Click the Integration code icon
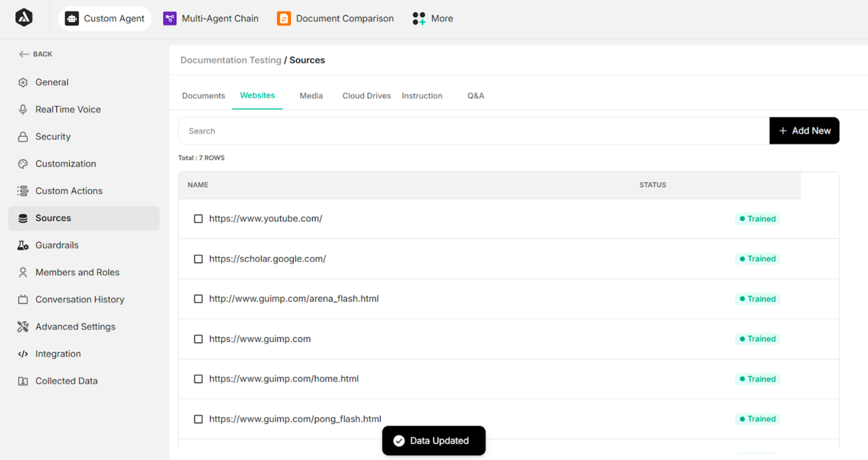The width and height of the screenshot is (868, 460). (x=23, y=354)
